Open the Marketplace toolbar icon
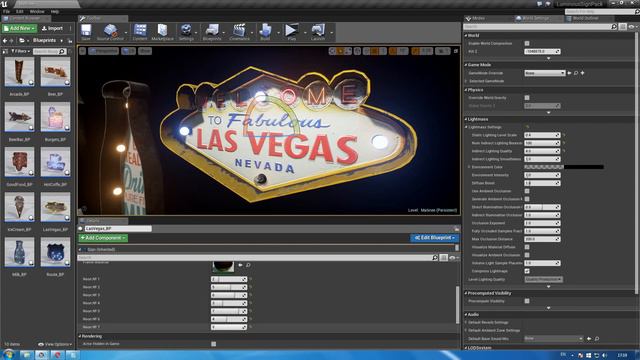The width and height of the screenshot is (640, 360). 162,31
